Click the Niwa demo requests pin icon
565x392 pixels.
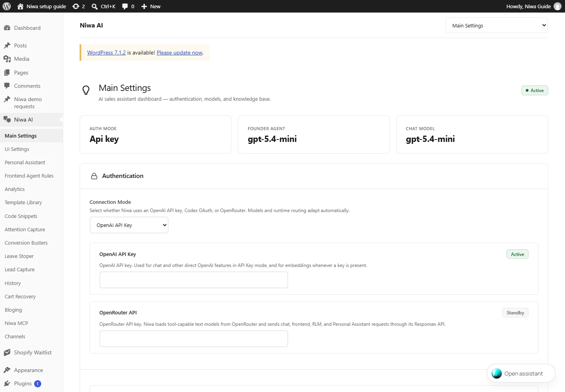[x=7, y=99]
